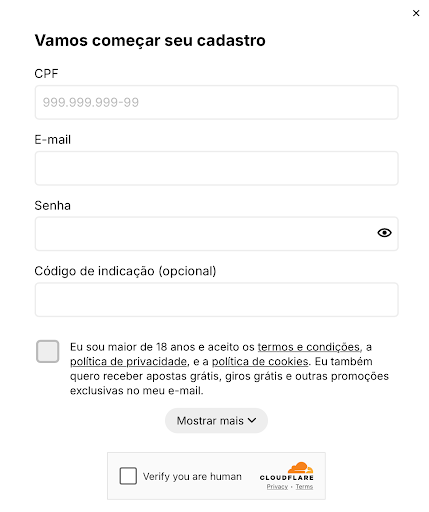Close the registration dialog with the X

point(416,13)
